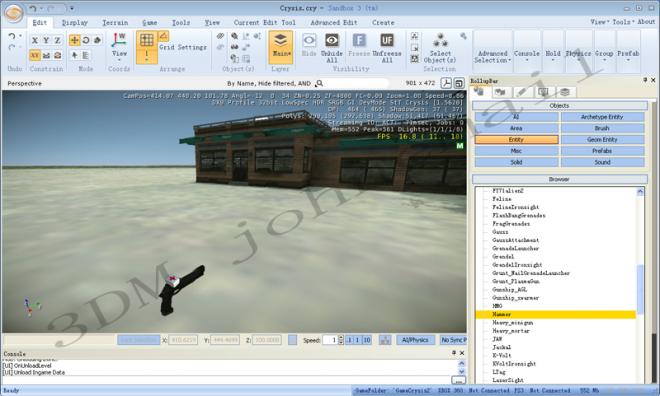
Task: Toggle the X axis constraint
Action: click(35, 40)
